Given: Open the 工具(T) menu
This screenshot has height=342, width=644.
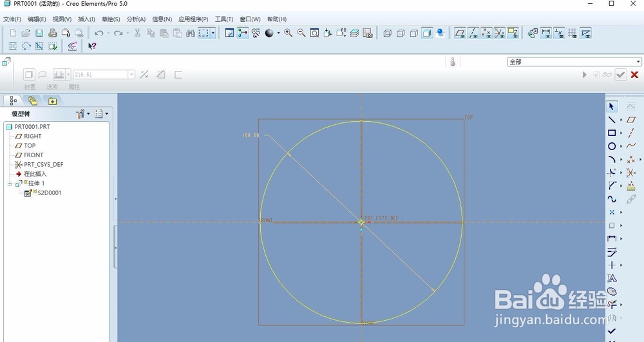Looking at the screenshot, I should coord(224,19).
